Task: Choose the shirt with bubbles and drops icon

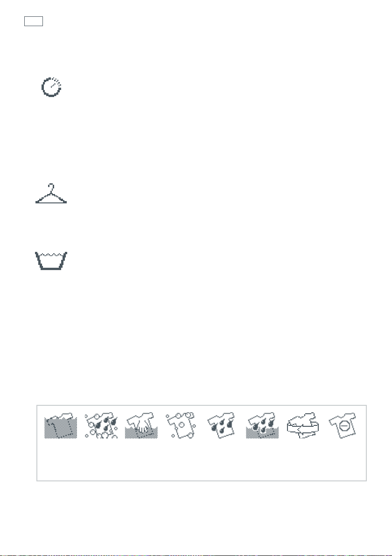Action: point(101,425)
